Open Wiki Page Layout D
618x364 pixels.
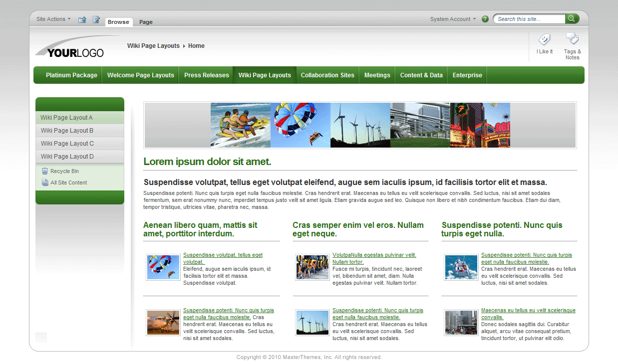coord(67,156)
